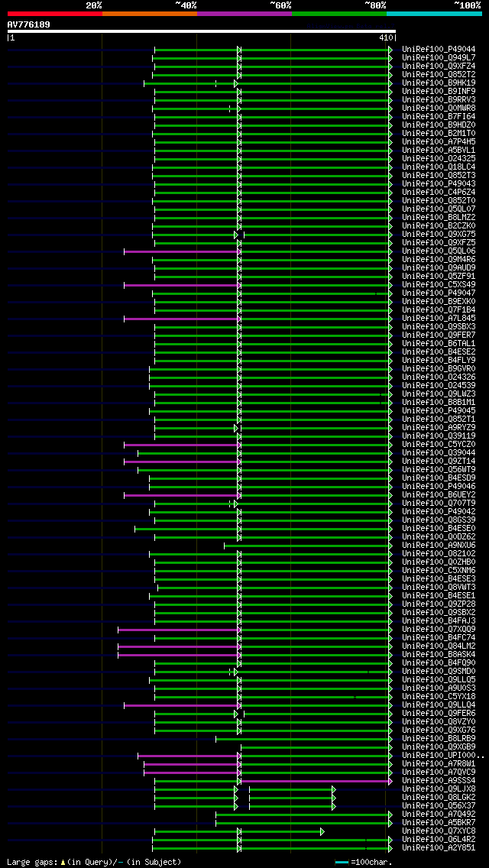Click the UniRef100_Q707T9 label
Screen dimensions: 489x868
pyautogui.click(x=439, y=504)
